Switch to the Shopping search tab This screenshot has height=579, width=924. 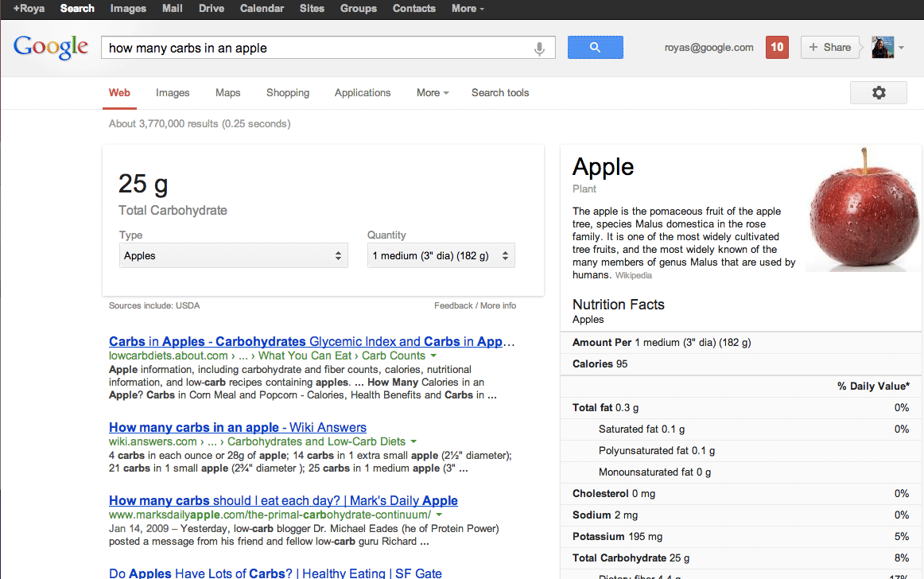point(288,93)
